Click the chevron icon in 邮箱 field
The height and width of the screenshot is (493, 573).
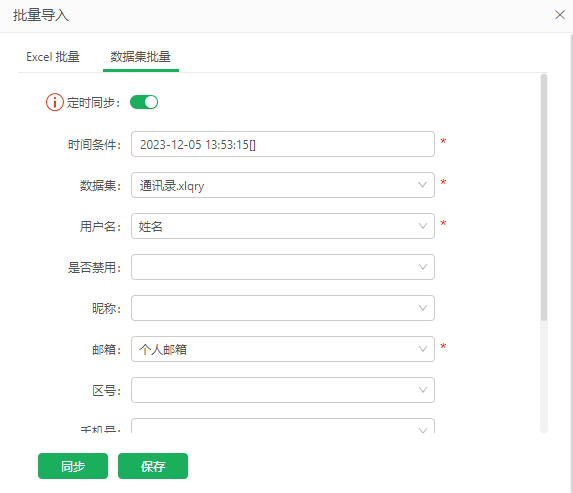click(422, 349)
